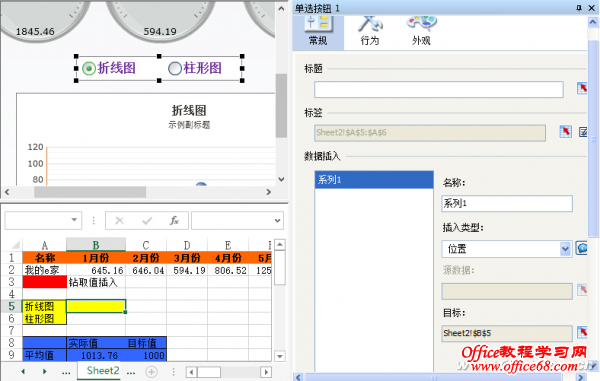The height and width of the screenshot is (381, 600).
Task: Select column B header
Action: (96, 245)
